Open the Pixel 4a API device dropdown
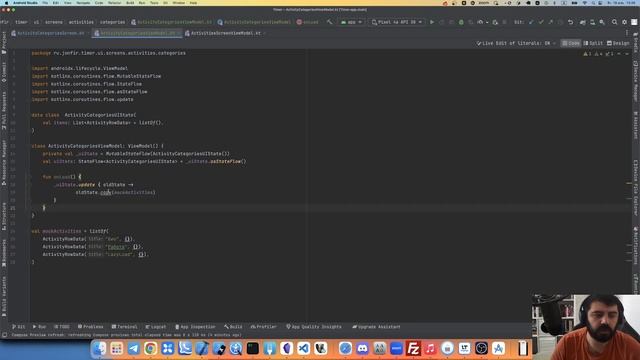The image size is (640, 360). click(x=397, y=22)
